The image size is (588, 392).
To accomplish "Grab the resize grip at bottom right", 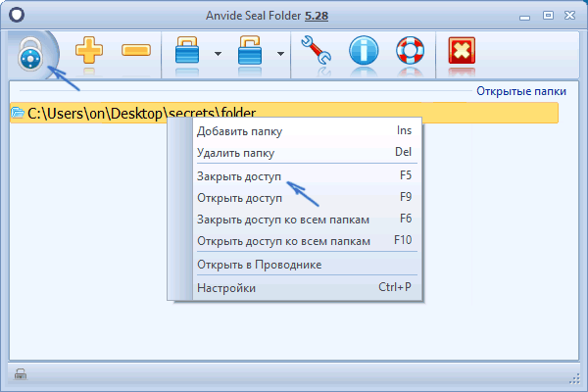I will coord(574,379).
